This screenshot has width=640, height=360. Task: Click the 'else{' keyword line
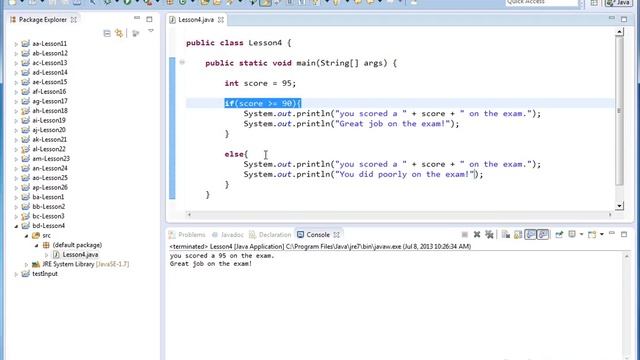[236, 154]
